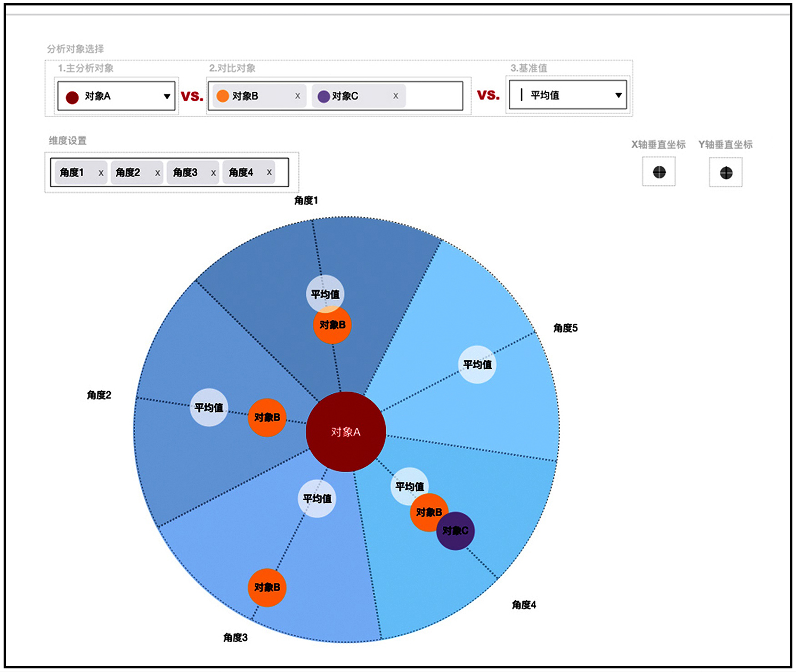Click the 角度5 axis label
This screenshot has width=796, height=672.
click(565, 328)
